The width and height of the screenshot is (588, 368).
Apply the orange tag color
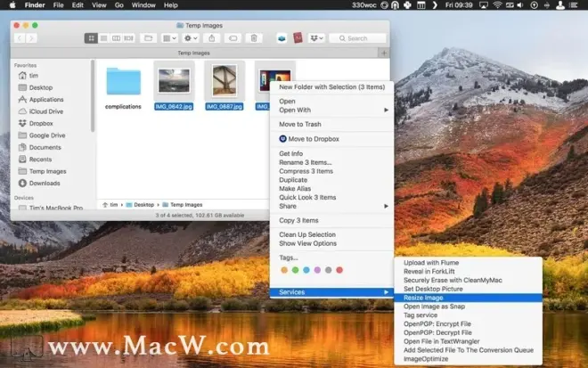click(284, 270)
